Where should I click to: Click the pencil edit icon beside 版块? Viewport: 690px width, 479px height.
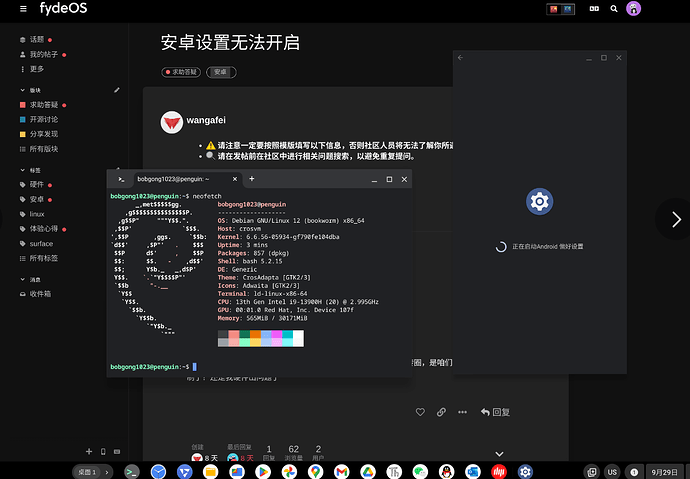117,90
